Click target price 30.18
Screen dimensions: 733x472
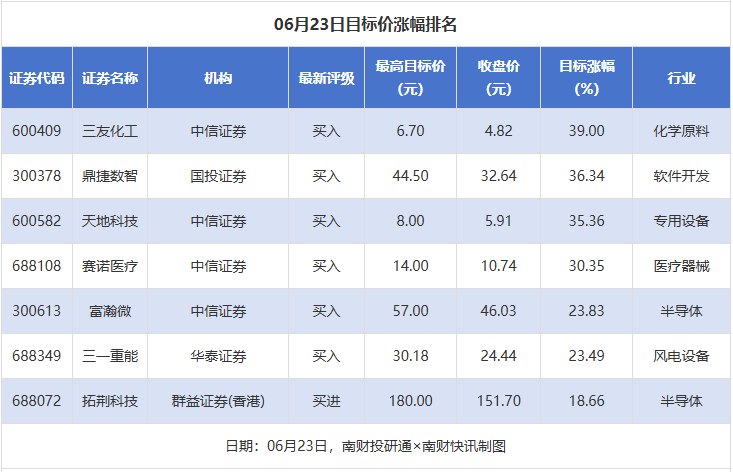click(x=410, y=356)
